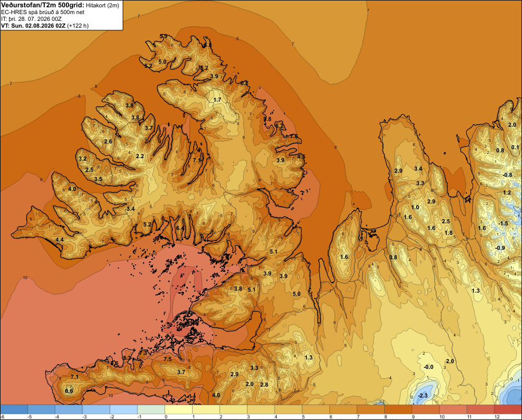Click the legend color swatch between -3 and -2
522x420 pixels.
pos(96,410)
